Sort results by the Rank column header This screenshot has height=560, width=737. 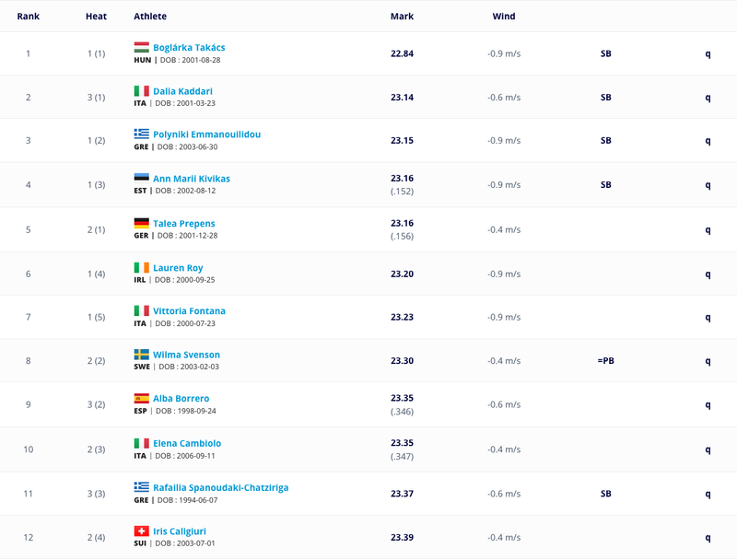(x=29, y=16)
